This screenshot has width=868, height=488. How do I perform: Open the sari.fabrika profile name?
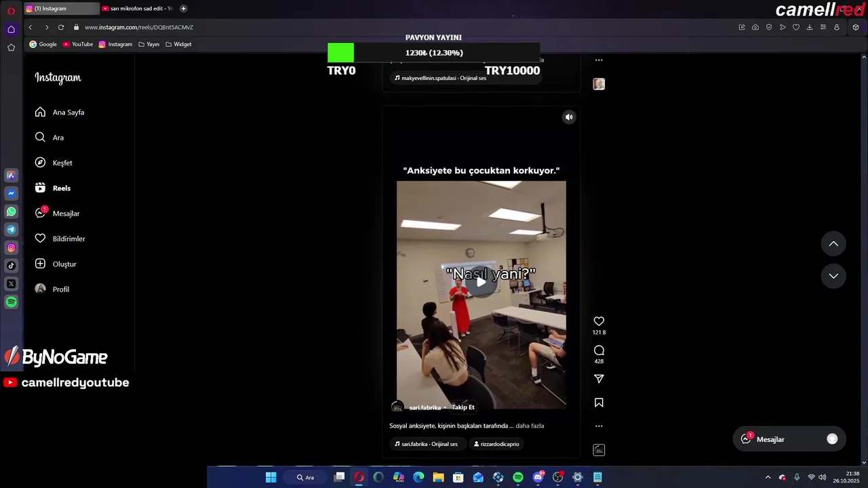tap(425, 408)
